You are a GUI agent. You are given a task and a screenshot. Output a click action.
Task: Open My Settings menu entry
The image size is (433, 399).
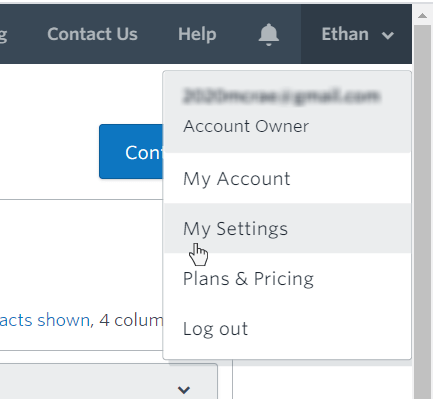pyautogui.click(x=287, y=228)
